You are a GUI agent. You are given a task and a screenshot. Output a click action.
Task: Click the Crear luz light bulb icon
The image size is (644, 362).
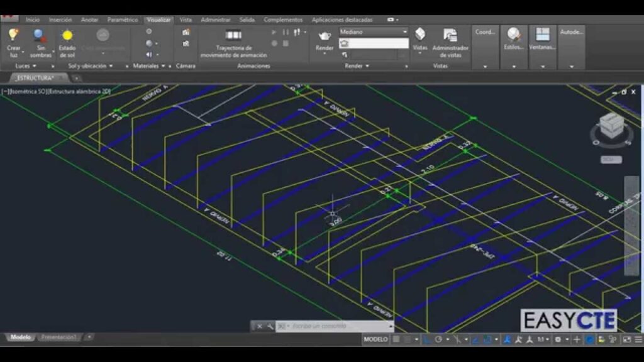coord(13,36)
